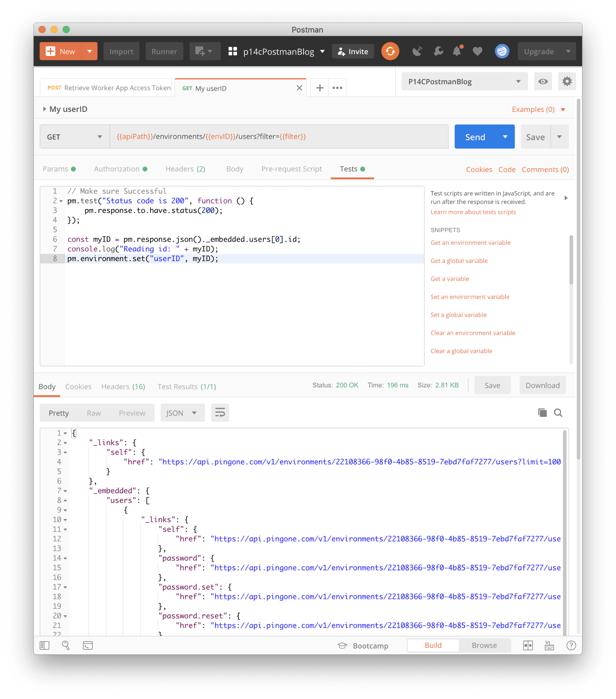This screenshot has height=699, width=616.
Task: Open the tab options ellipsis menu
Action: [337, 88]
